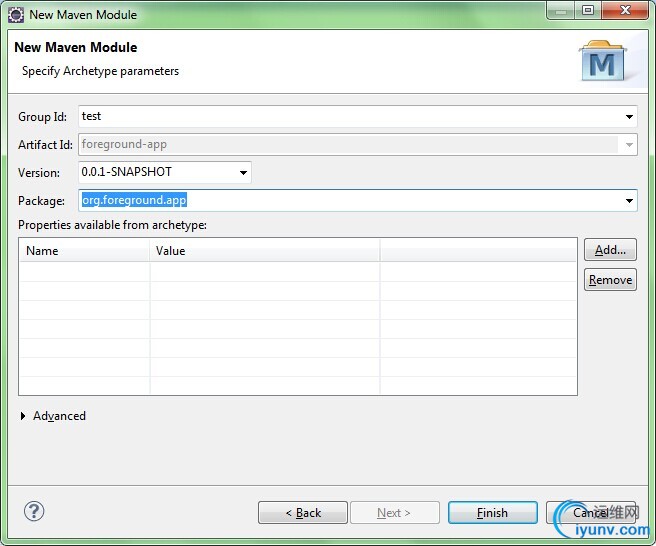
Task: Click the Add... button
Action: [x=610, y=250]
